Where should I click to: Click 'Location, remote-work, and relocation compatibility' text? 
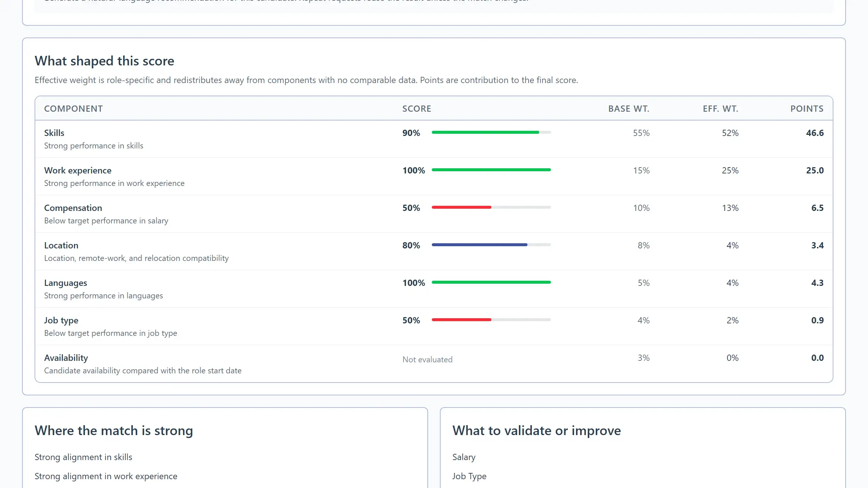point(136,258)
